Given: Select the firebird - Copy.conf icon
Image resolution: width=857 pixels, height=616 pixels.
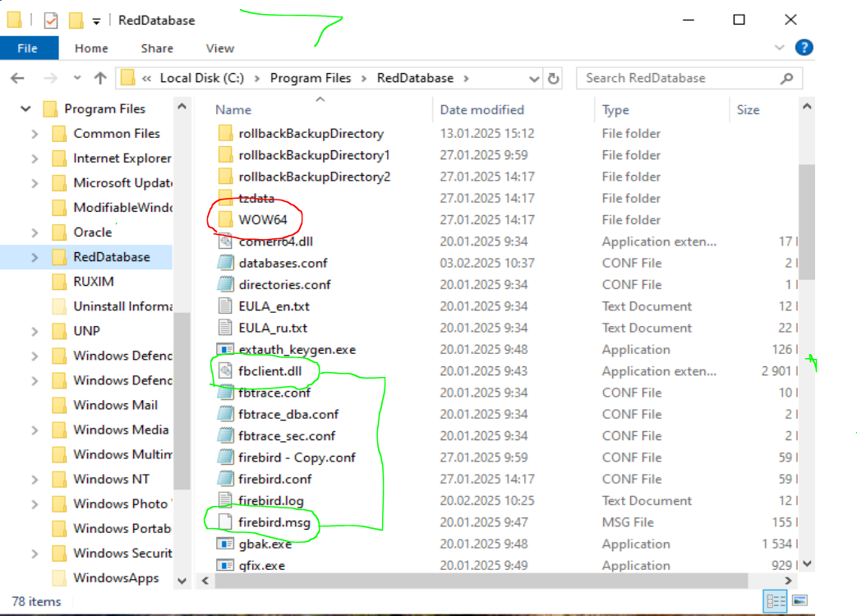Looking at the screenshot, I should coord(225,457).
